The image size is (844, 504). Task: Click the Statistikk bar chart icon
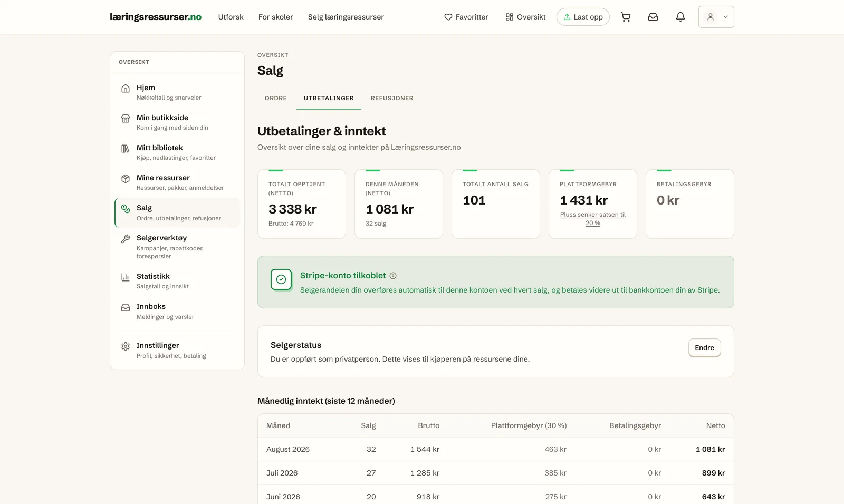(x=126, y=277)
